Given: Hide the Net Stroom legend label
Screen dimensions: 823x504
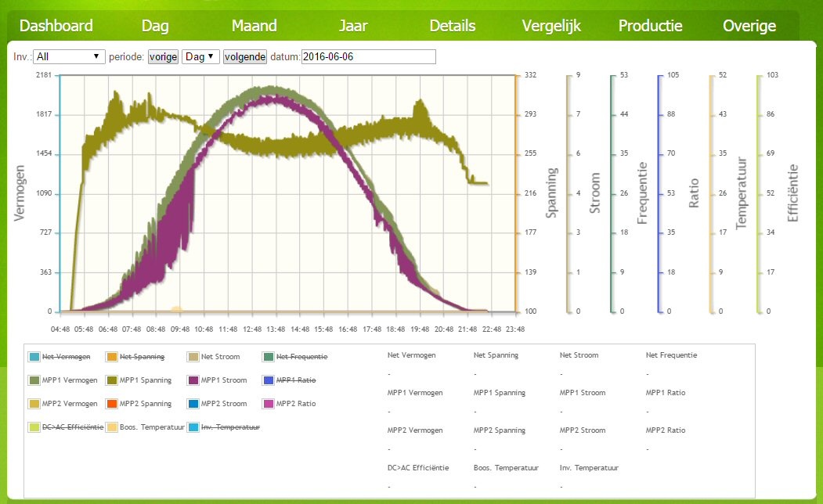Looking at the screenshot, I should coord(221,357).
